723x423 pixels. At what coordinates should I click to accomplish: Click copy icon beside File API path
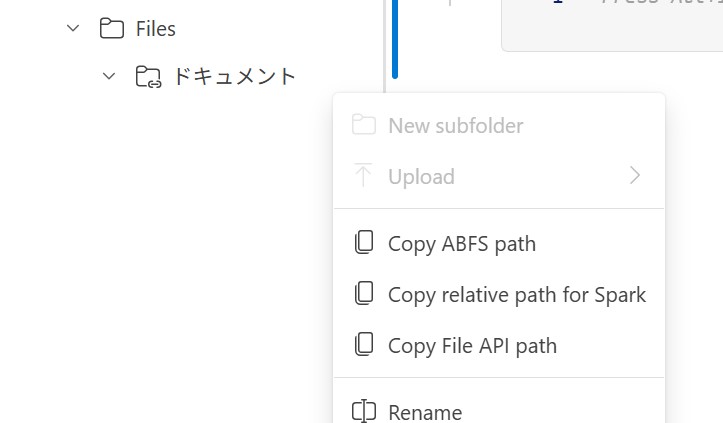point(364,345)
